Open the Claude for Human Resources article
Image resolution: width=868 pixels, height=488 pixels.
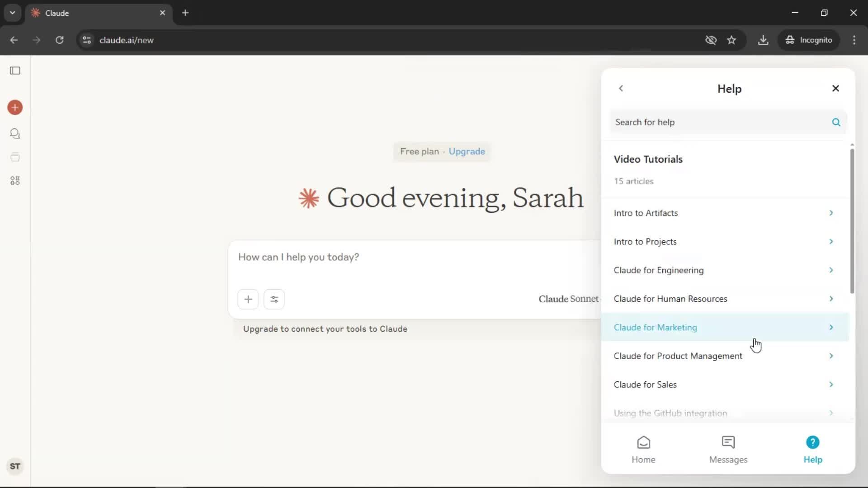pos(725,299)
